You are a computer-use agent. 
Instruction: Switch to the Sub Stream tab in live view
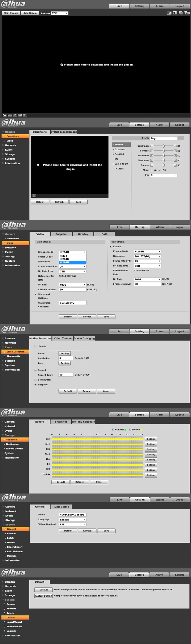click(x=30, y=13)
